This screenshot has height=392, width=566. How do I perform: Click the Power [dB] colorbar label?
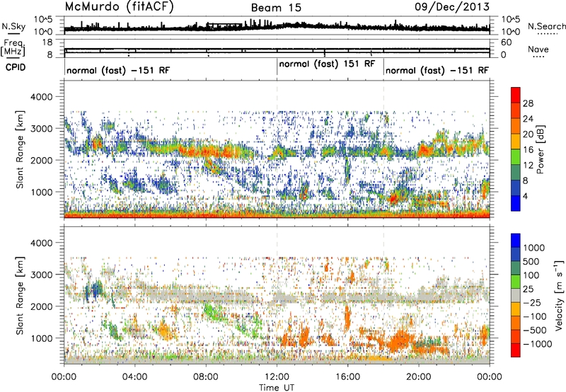coord(540,149)
